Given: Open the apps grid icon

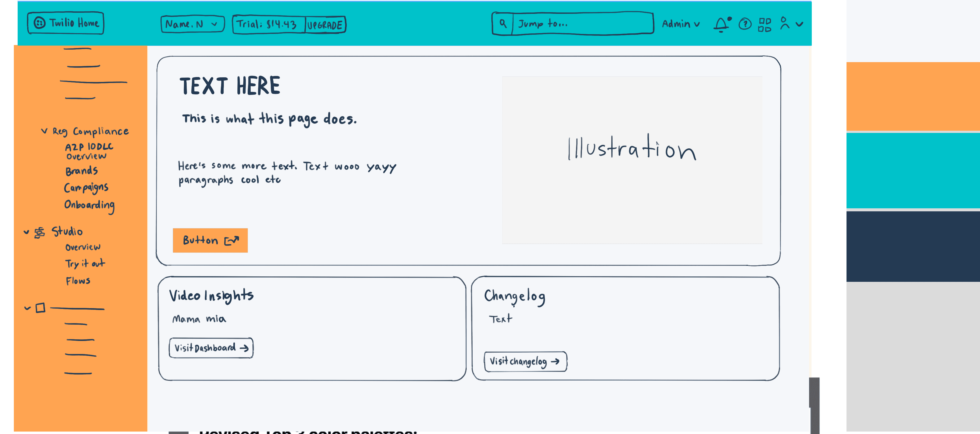Looking at the screenshot, I should coord(764,25).
